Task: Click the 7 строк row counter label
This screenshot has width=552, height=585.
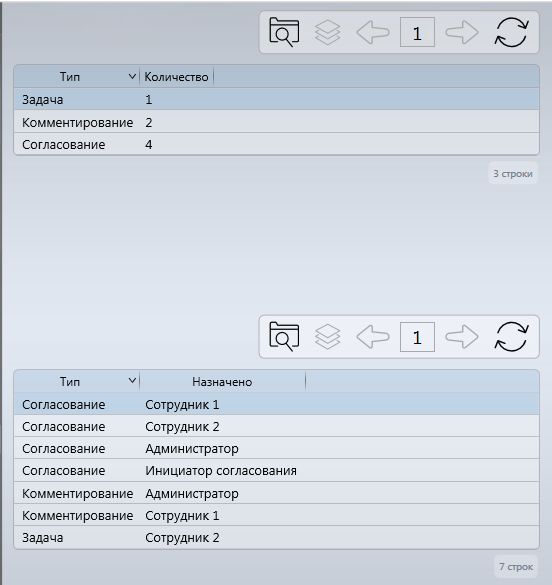Action: tap(516, 567)
